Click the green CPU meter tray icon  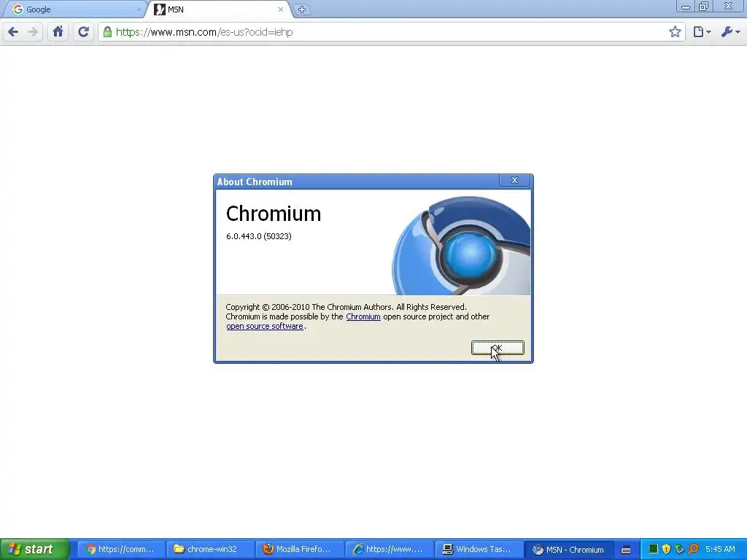(x=654, y=549)
